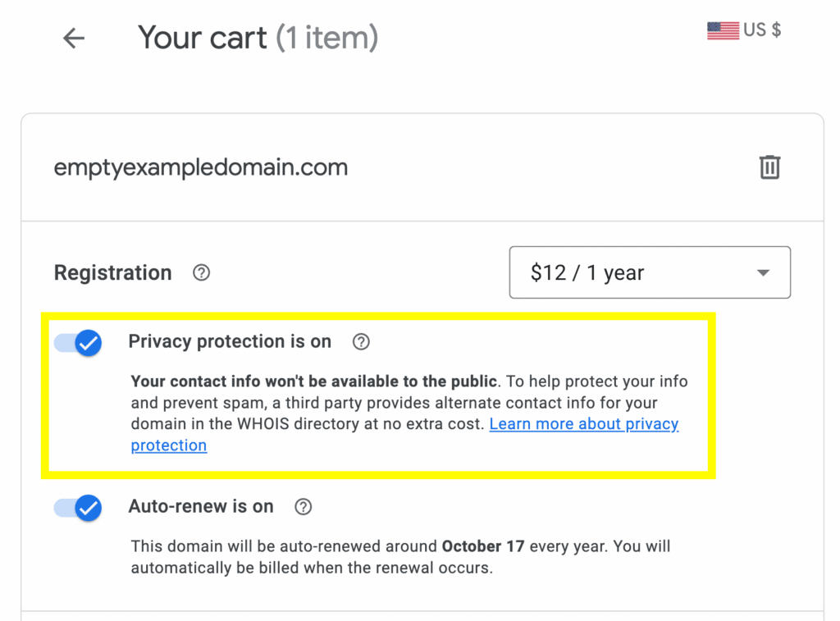Disable the Auto-renew toggle switch
This screenshot has height=621, width=840.
[x=78, y=508]
